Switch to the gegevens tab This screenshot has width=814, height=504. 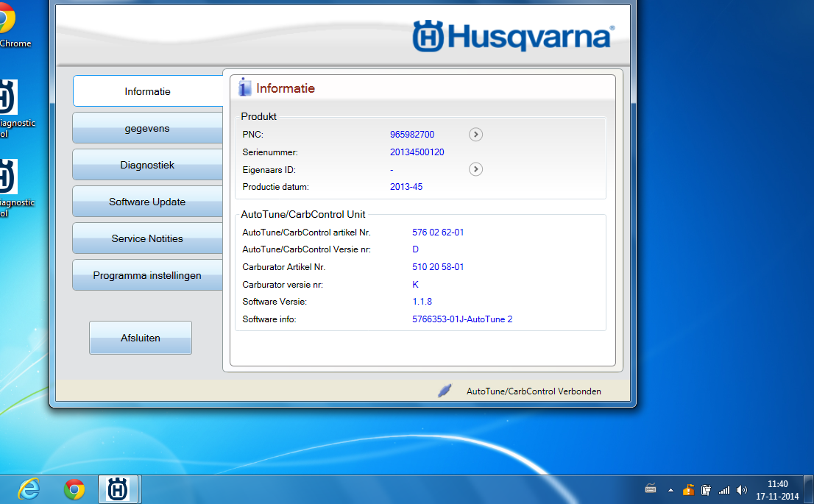coord(147,128)
